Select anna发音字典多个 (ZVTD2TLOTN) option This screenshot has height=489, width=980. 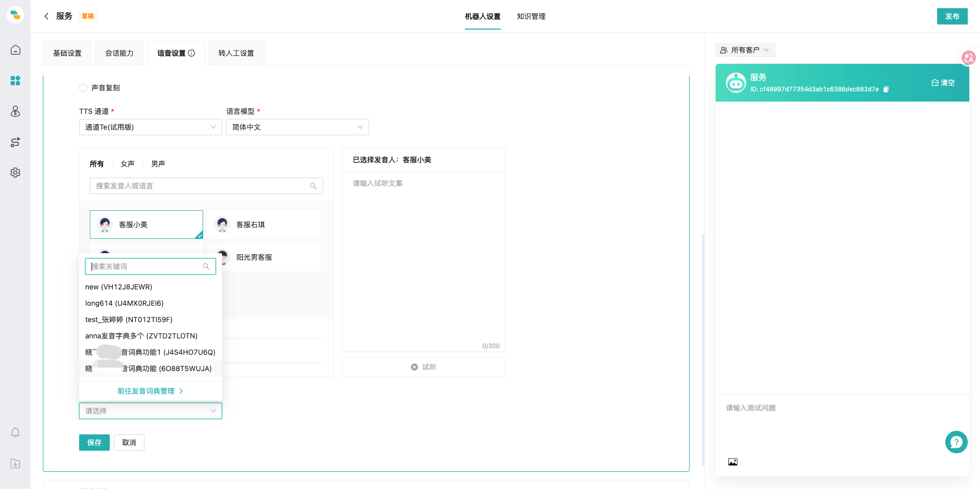pyautogui.click(x=151, y=336)
